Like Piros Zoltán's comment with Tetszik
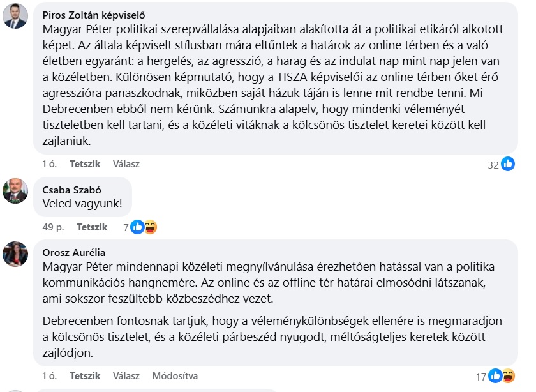 85,164
